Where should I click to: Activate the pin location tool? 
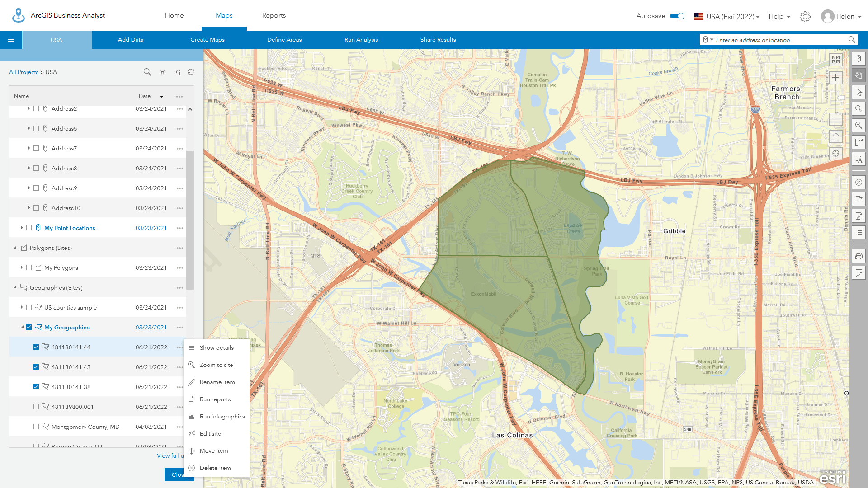pos(859,58)
